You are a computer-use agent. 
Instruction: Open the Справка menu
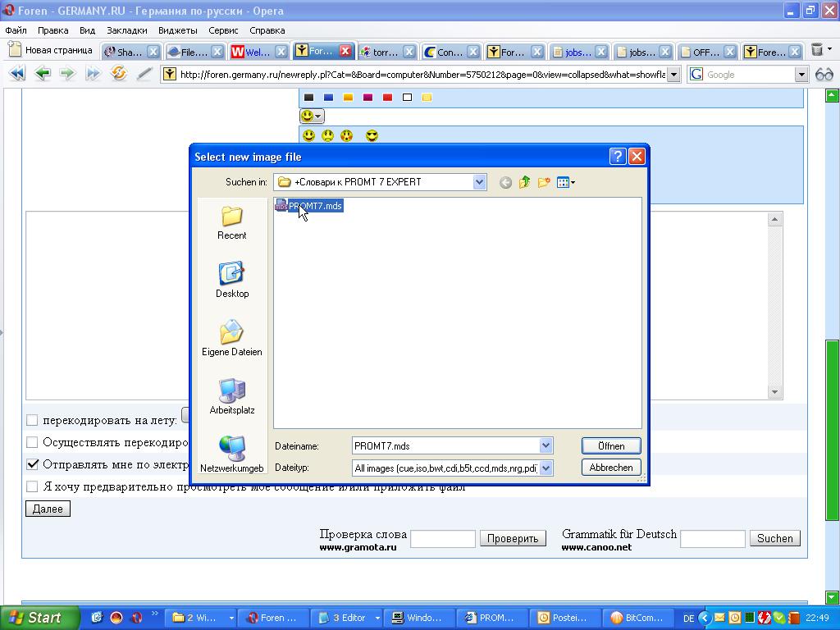click(267, 30)
